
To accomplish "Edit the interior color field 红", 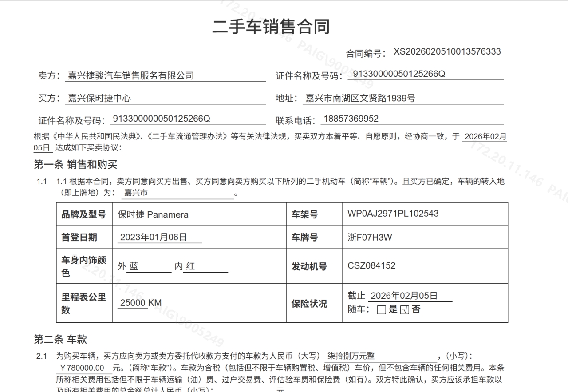I will (x=205, y=266).
